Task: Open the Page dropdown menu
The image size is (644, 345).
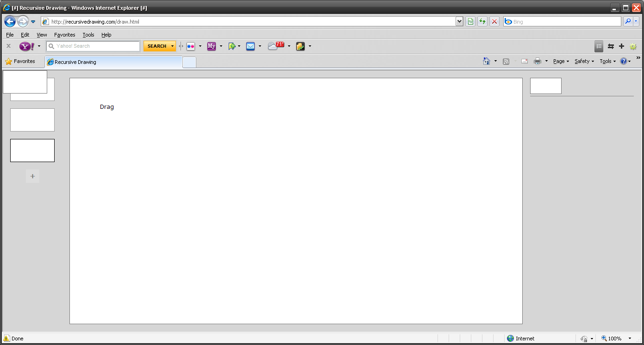Action: [x=561, y=61]
